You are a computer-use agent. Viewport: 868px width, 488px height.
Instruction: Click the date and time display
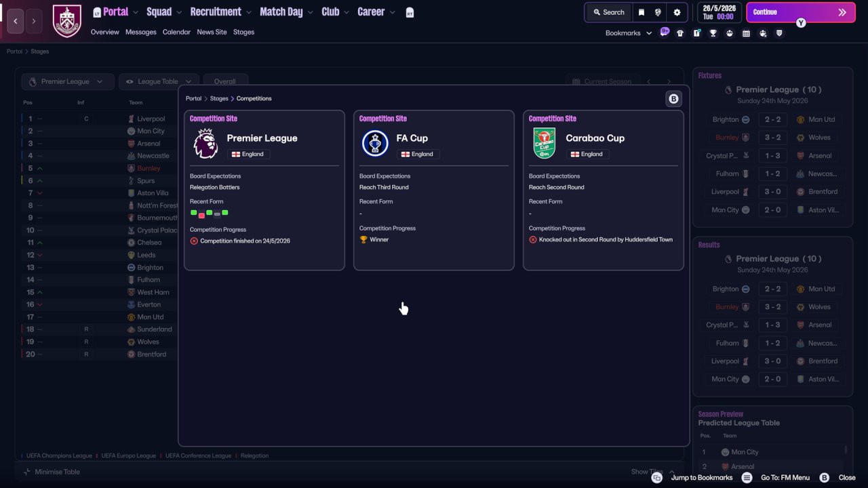point(719,12)
